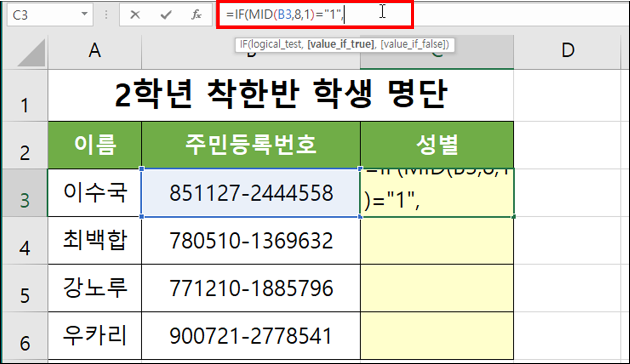Image resolution: width=630 pixels, height=364 pixels.
Task: Select row 4 header
Action: click(25, 240)
